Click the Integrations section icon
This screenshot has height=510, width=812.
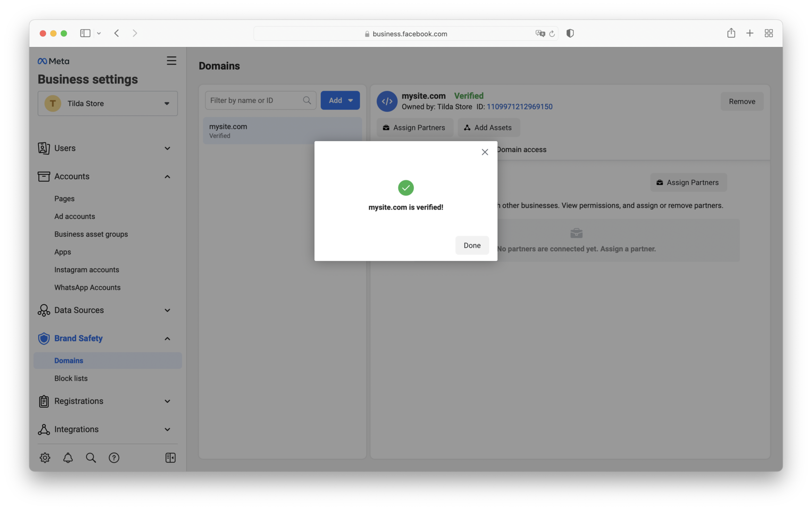[44, 429]
